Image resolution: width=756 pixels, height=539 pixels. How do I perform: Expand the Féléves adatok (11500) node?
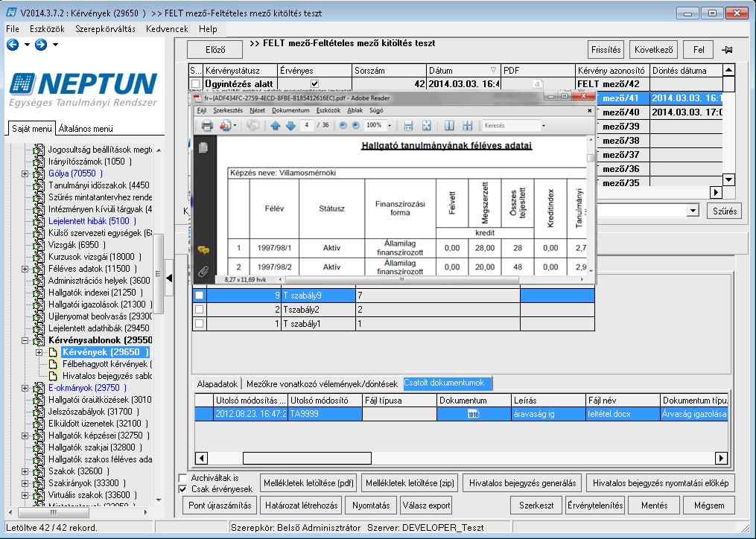(25, 269)
